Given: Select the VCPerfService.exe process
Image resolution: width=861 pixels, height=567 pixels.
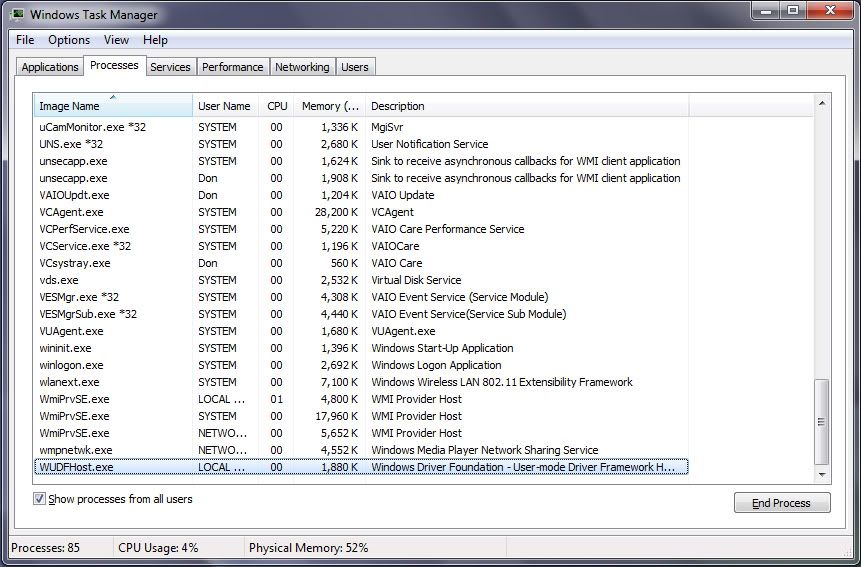Looking at the screenshot, I should pos(361,229).
